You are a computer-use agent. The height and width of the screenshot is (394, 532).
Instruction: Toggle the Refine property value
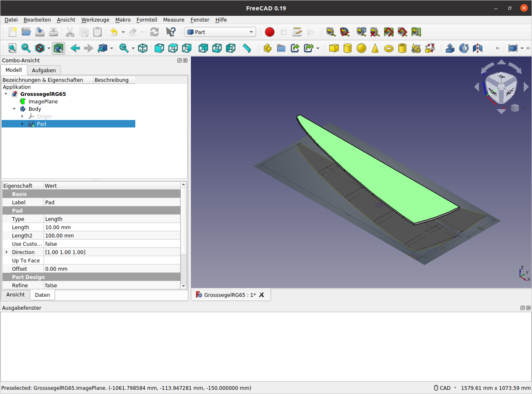(112, 285)
